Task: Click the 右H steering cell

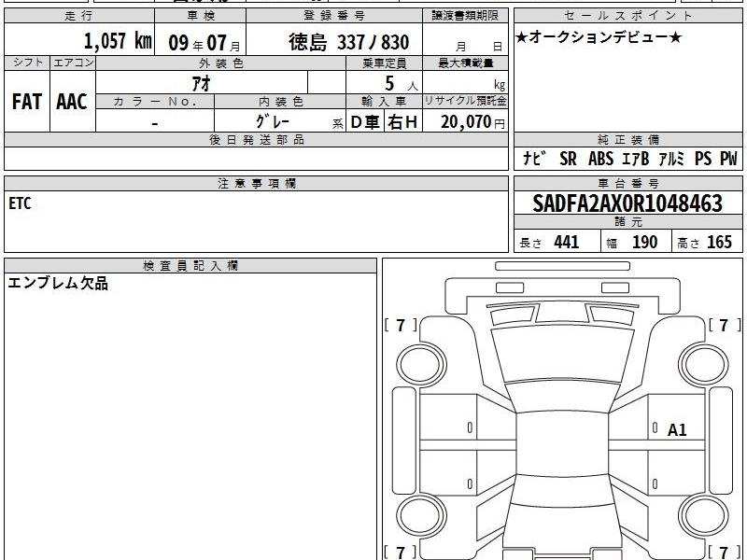Action: tap(402, 122)
